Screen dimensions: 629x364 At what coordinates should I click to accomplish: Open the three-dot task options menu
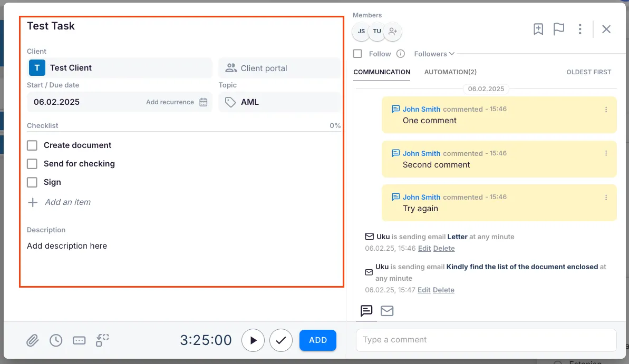pyautogui.click(x=580, y=29)
